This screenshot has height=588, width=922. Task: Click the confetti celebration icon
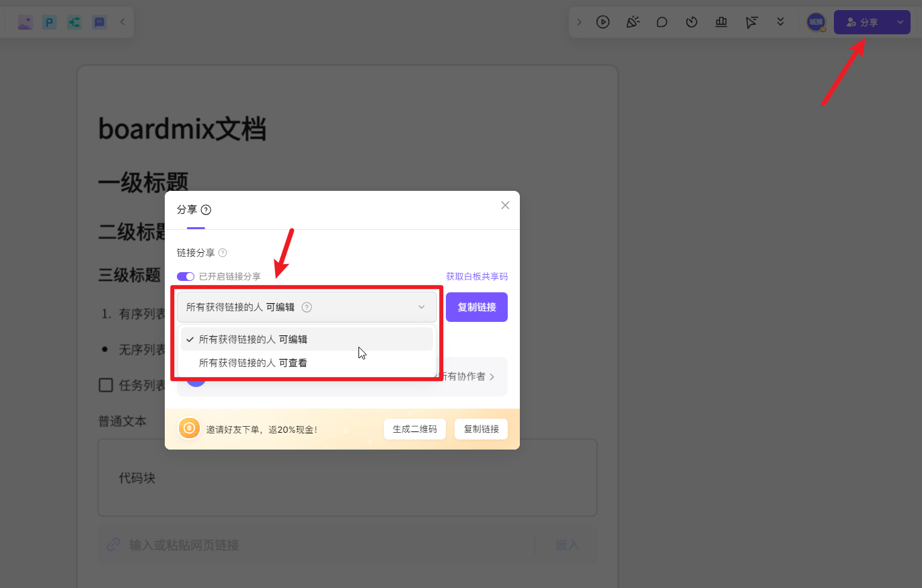tap(633, 22)
